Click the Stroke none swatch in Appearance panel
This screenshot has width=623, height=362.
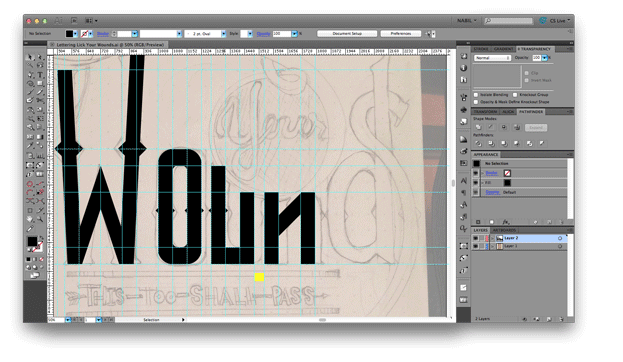[507, 173]
